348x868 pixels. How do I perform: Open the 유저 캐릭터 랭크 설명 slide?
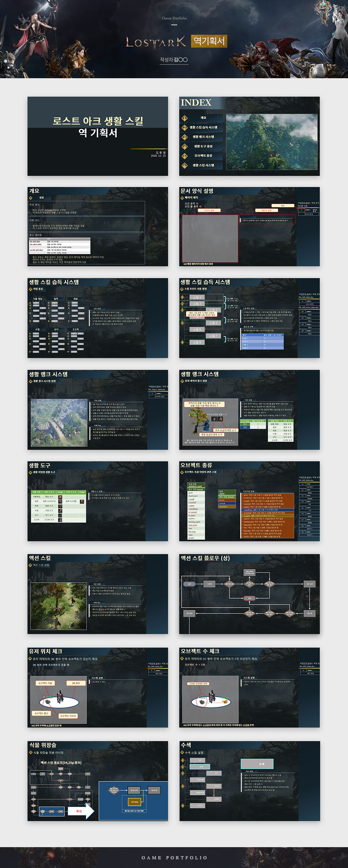tap(250, 410)
